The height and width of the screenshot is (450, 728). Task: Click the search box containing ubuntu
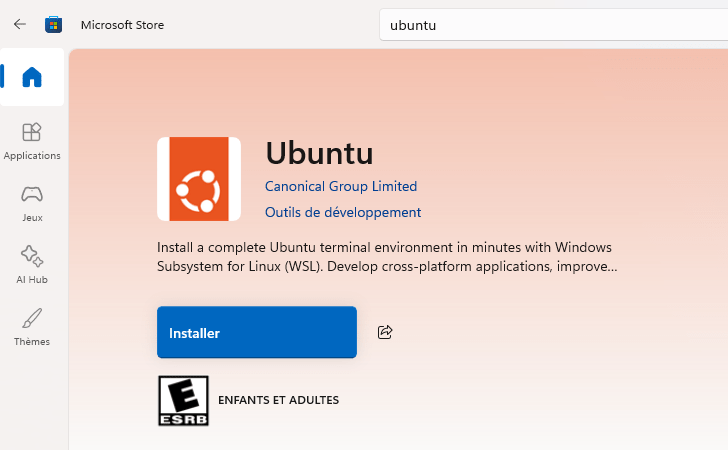(x=553, y=25)
